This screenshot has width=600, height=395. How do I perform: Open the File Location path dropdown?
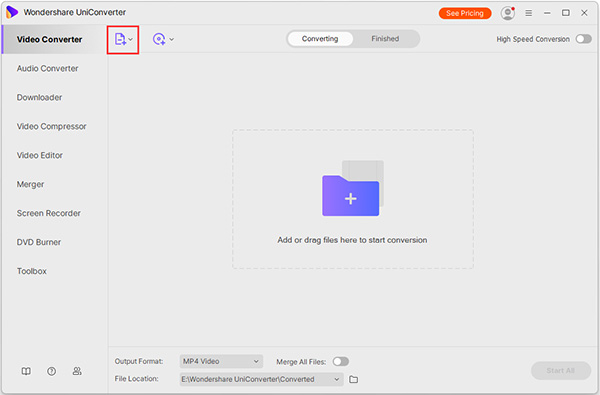(x=261, y=379)
